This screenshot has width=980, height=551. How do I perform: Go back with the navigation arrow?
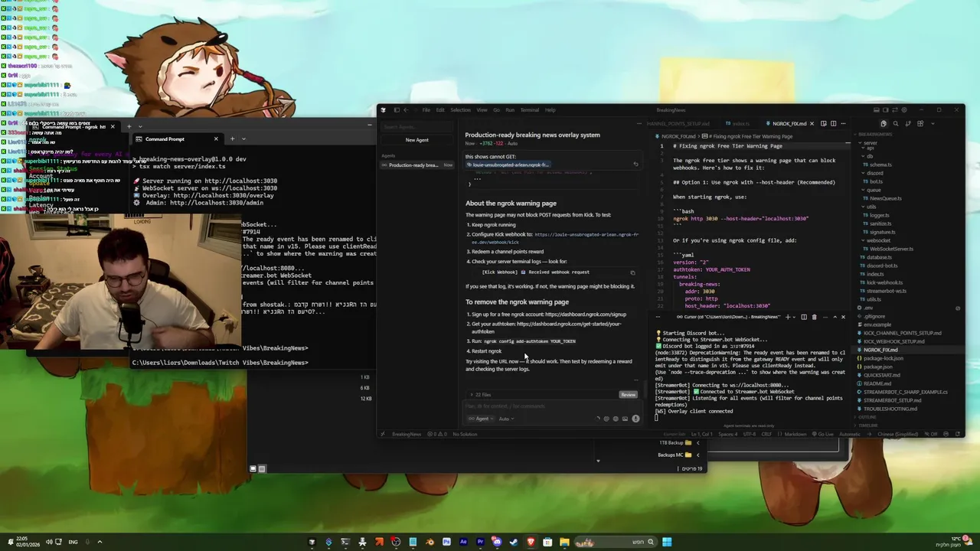point(406,109)
